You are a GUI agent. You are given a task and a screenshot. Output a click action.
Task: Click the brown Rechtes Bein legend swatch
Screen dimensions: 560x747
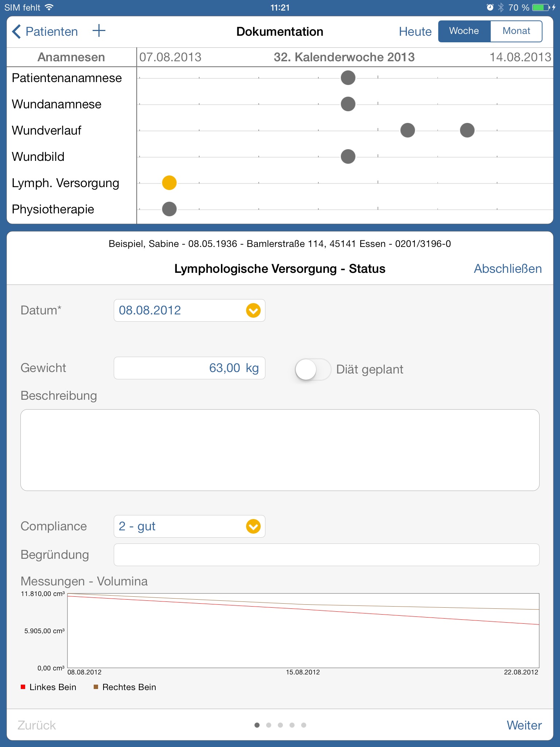click(96, 687)
